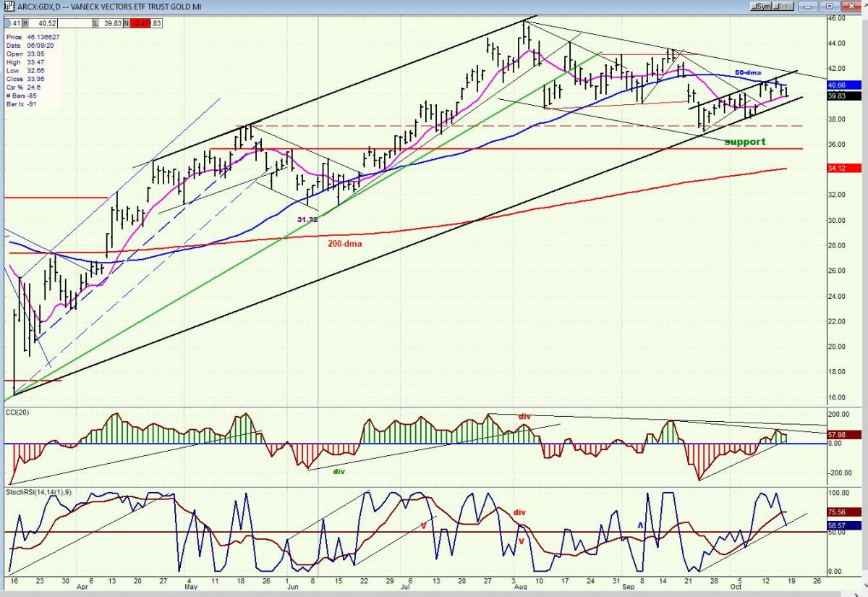Click the L 39.83 low value field

(x=109, y=23)
